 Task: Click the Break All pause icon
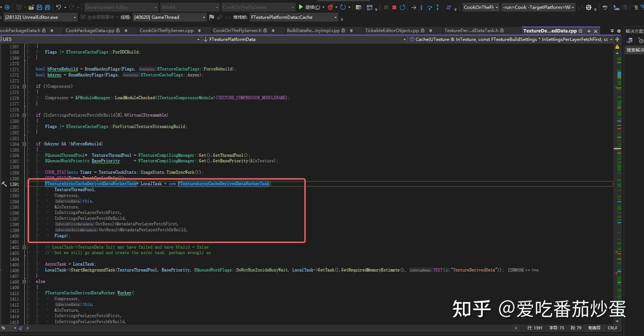tap(387, 7)
